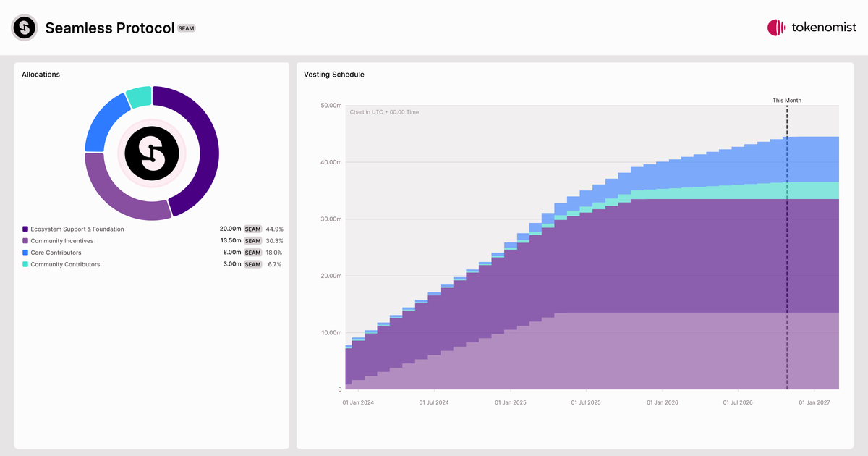
Task: Click the blue Core Contributors chart area
Action: pos(723,168)
